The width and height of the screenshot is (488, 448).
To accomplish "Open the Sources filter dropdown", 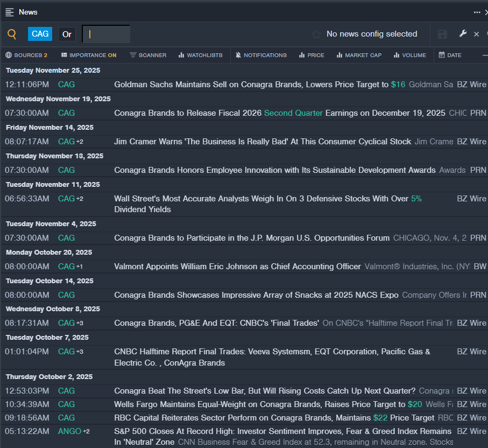I will coord(26,55).
